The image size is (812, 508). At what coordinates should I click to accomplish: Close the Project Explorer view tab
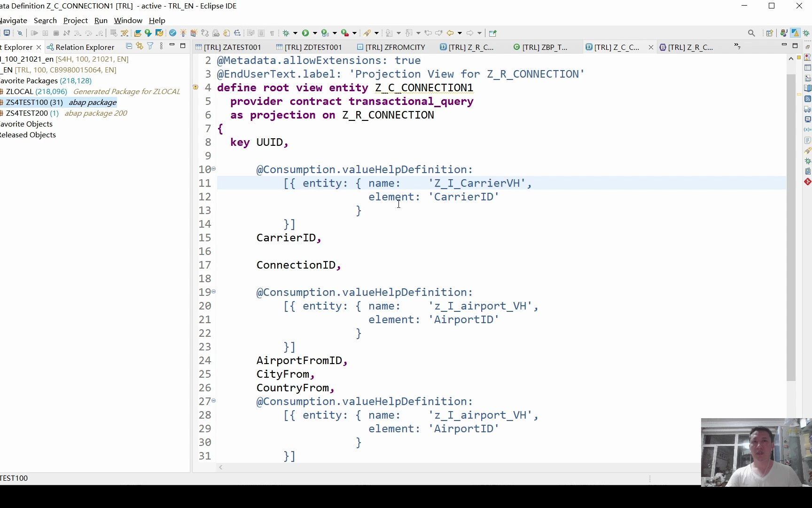point(39,47)
